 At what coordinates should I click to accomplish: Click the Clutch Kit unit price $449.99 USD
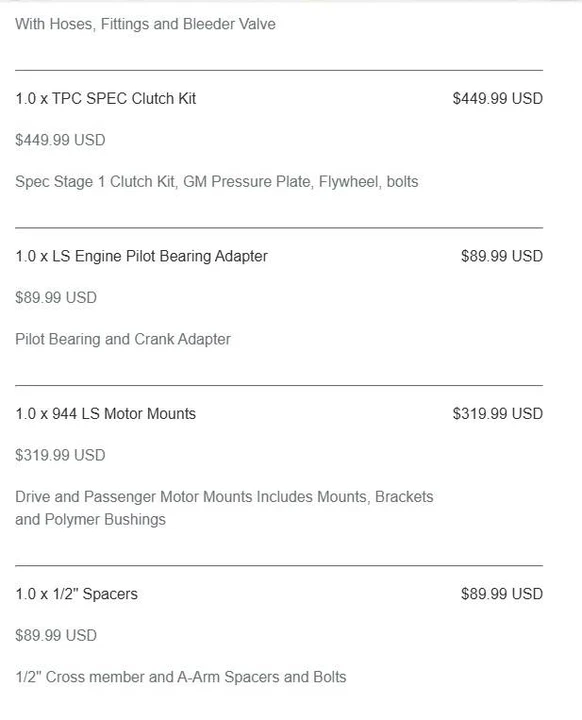tap(60, 140)
